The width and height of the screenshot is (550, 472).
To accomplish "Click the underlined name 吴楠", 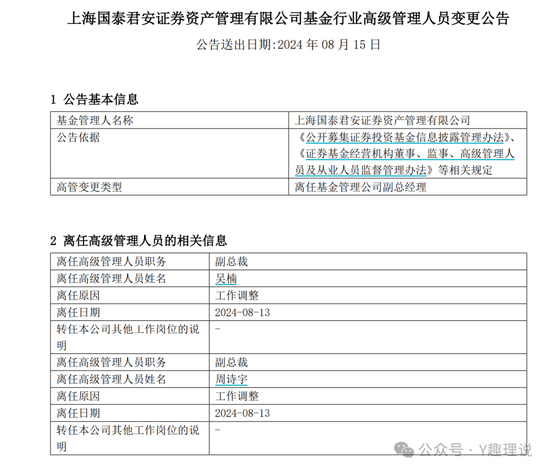I will coord(226,278).
